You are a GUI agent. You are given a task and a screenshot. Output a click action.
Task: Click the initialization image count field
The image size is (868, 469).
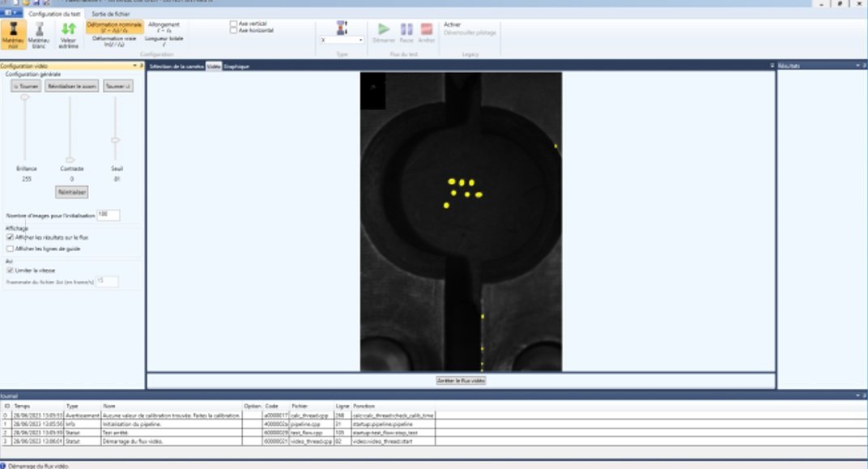click(108, 215)
